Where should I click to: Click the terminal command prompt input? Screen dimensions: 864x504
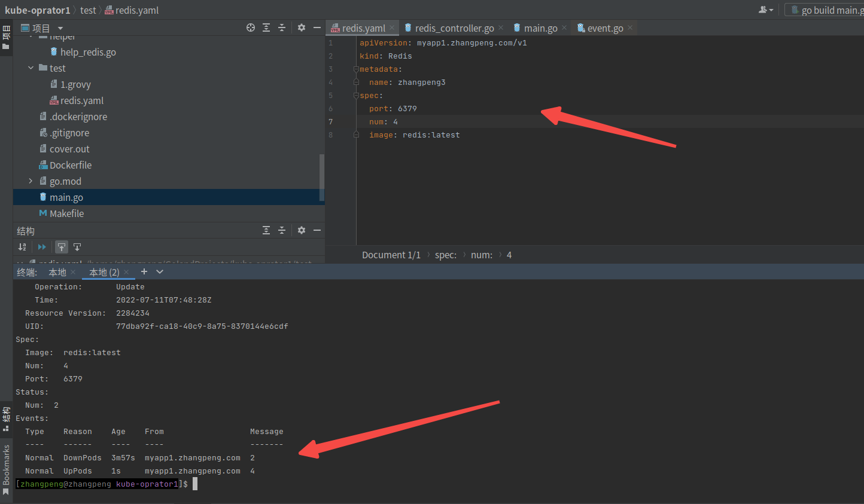click(x=195, y=484)
